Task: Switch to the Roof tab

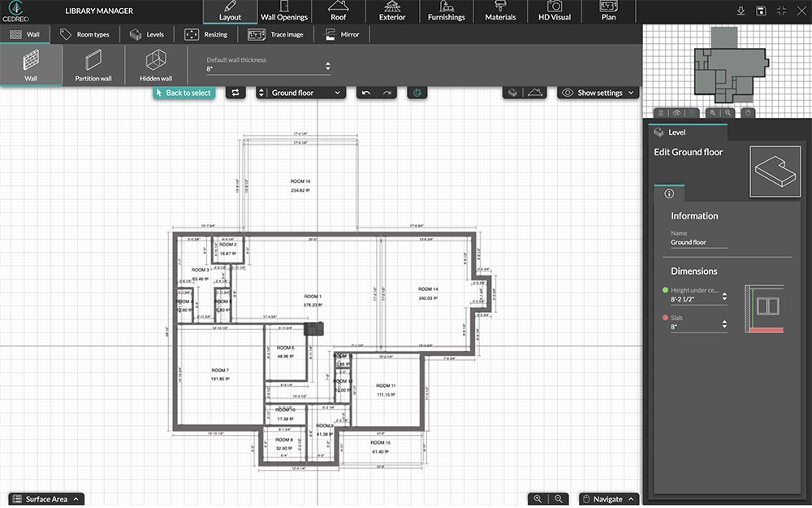Action: (339, 11)
